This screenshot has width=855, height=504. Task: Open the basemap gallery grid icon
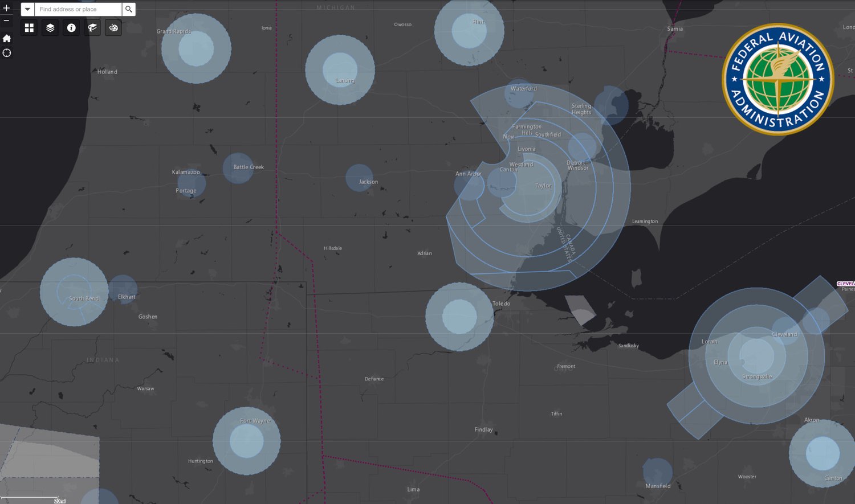coord(29,27)
